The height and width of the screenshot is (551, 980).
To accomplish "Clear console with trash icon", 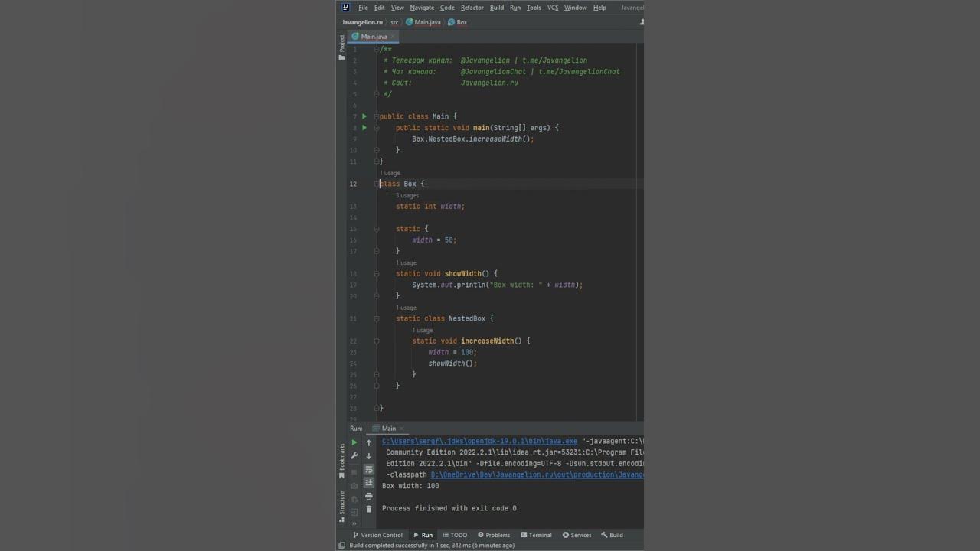I will click(369, 509).
